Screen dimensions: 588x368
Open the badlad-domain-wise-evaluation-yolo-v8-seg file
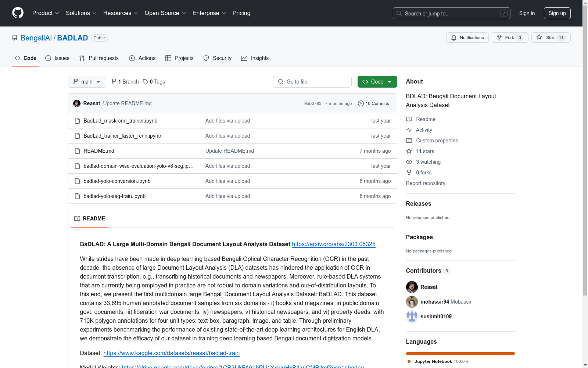139,166
